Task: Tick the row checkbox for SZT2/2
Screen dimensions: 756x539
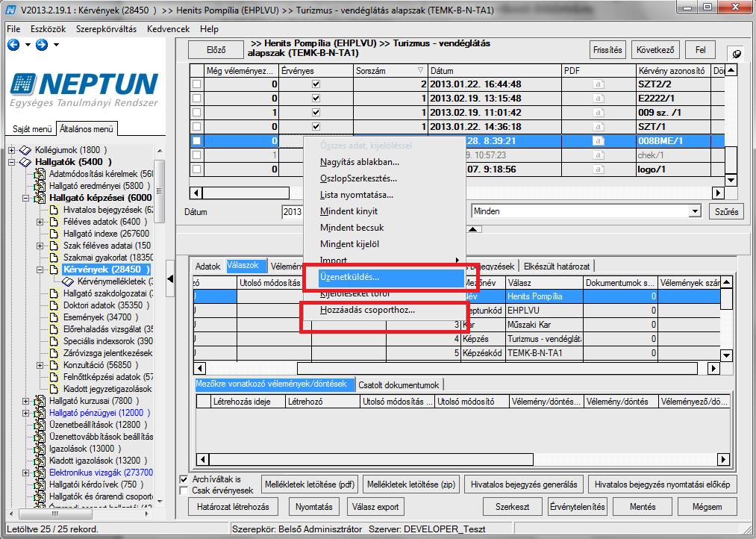Action: 196,84
